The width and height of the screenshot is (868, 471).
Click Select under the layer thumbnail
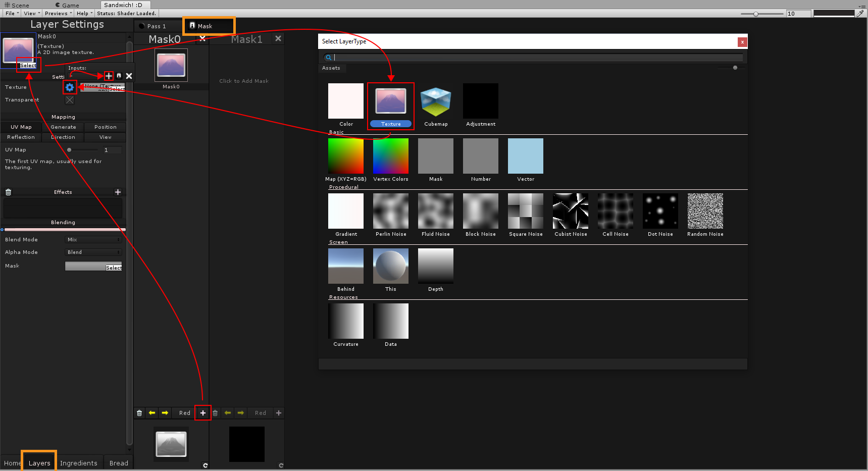click(x=28, y=66)
